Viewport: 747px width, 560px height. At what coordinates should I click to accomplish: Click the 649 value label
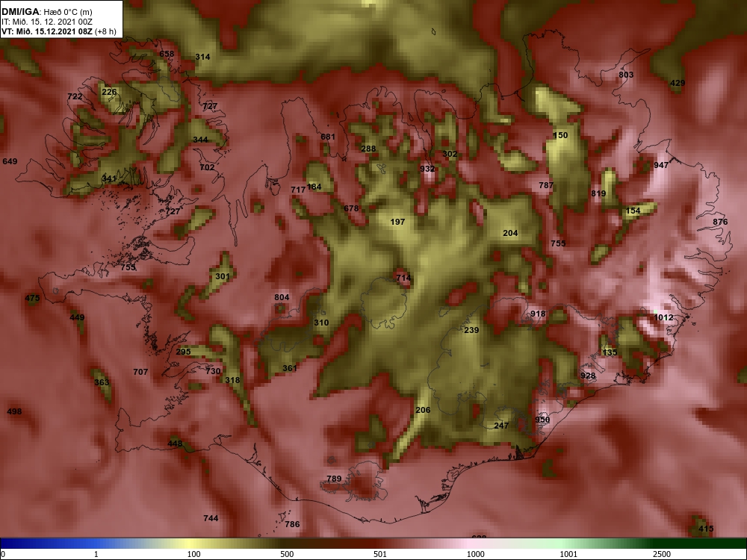coord(10,161)
